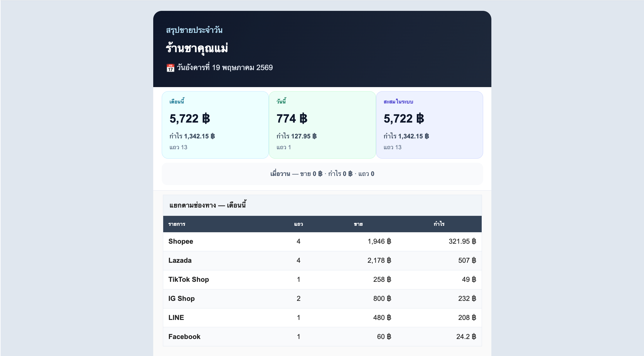Click Lazada sales value 2,178 ฿
The height and width of the screenshot is (356, 644).
(379, 260)
